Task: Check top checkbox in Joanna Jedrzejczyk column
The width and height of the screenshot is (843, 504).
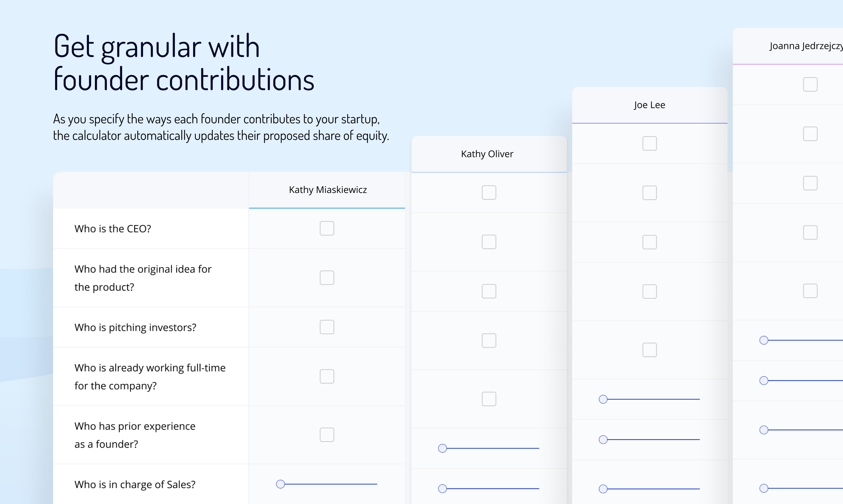Action: point(810,84)
